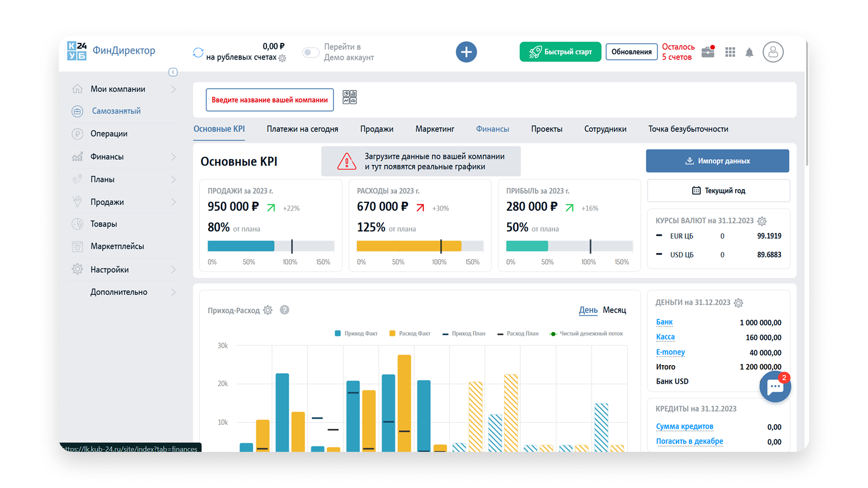Toggle the Demo account switch

click(311, 52)
